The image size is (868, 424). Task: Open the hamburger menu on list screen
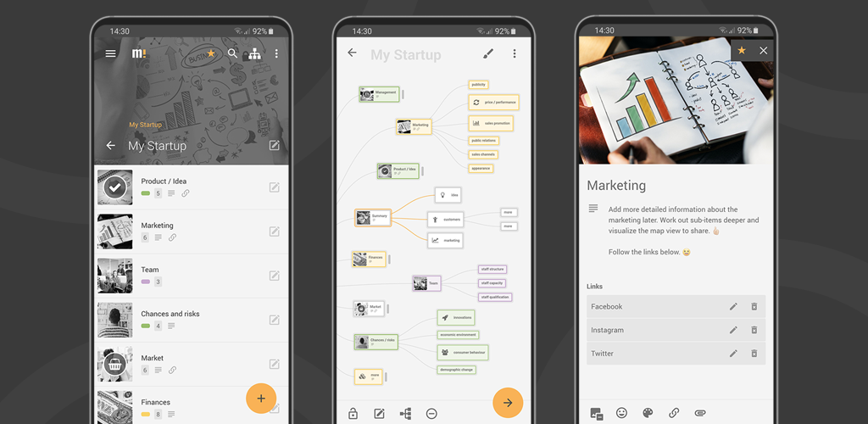click(111, 53)
